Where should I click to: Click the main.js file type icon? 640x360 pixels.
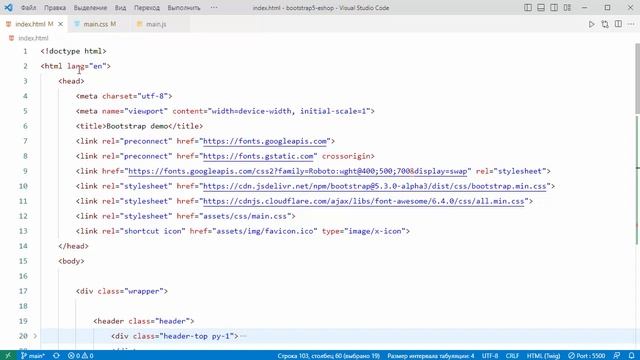140,24
